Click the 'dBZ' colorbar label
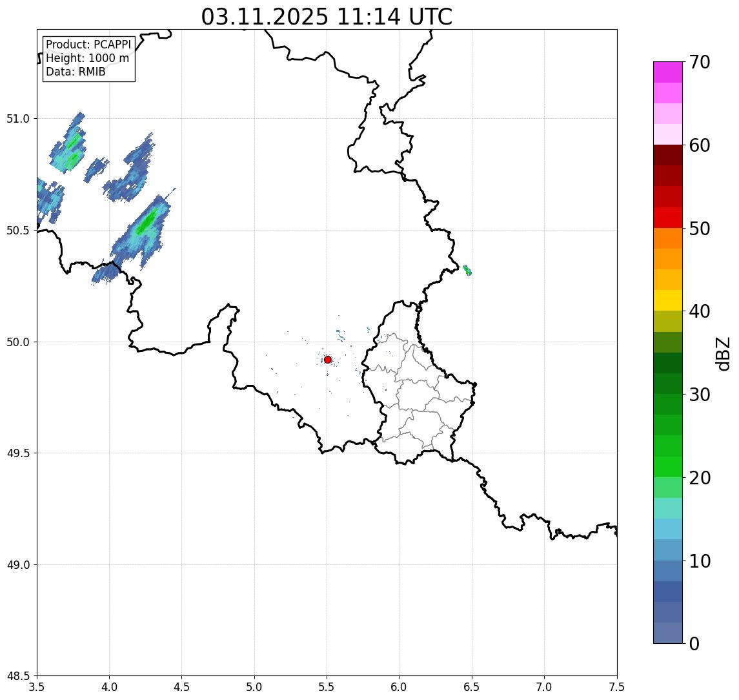This screenshot has height=700, width=739. point(722,354)
